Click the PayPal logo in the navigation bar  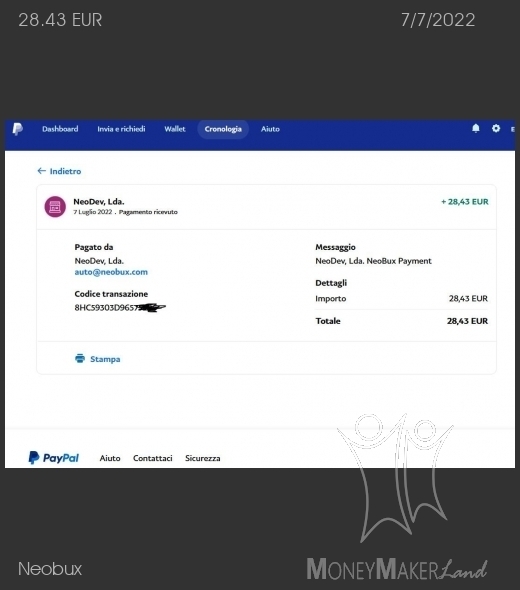18,129
